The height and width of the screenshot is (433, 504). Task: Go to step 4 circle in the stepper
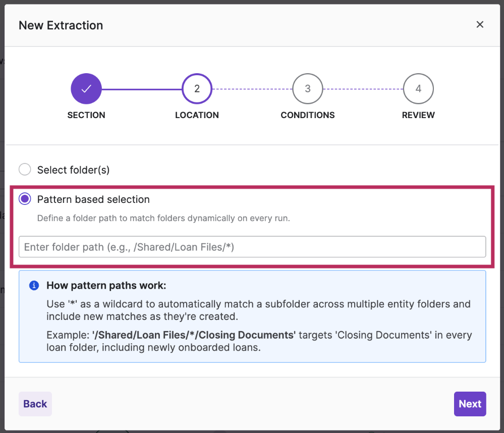click(x=418, y=89)
